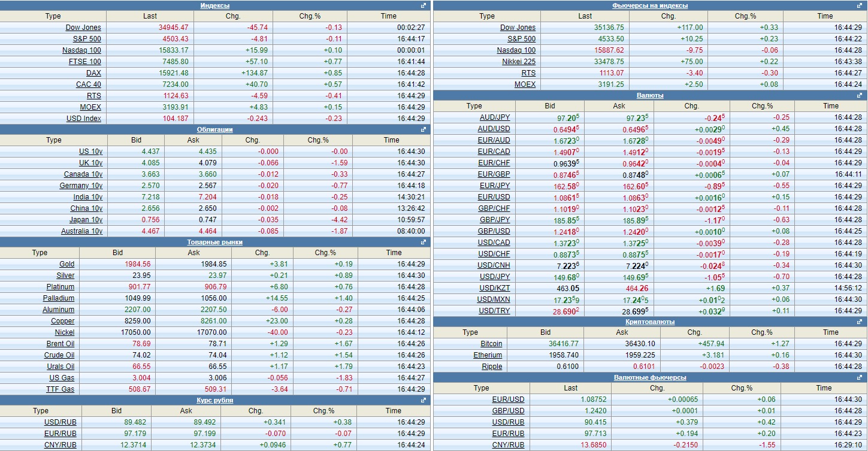Expand the Валютные фьючерсы panel icon
This screenshot has width=868, height=451.
click(860, 377)
